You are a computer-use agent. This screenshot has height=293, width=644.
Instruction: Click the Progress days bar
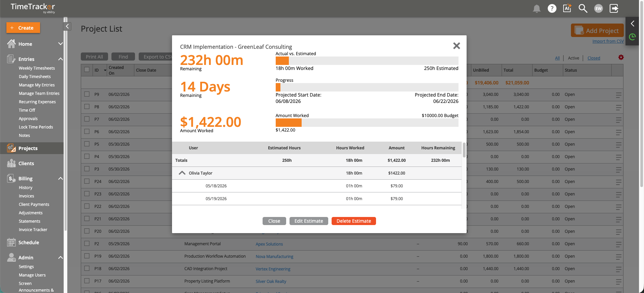tap(367, 87)
